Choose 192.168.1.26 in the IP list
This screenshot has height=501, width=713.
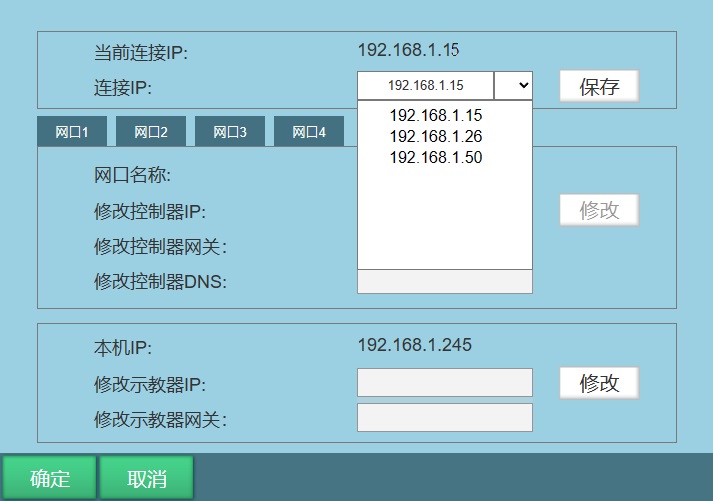[x=435, y=136]
